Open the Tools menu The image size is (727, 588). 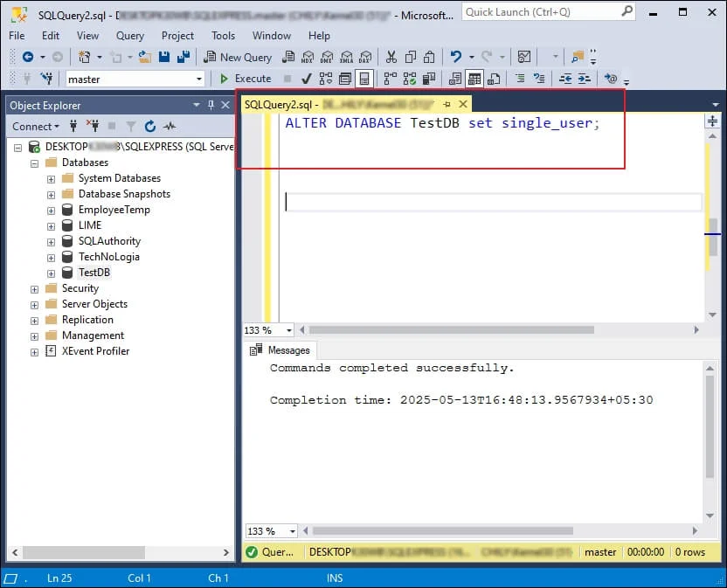[224, 36]
